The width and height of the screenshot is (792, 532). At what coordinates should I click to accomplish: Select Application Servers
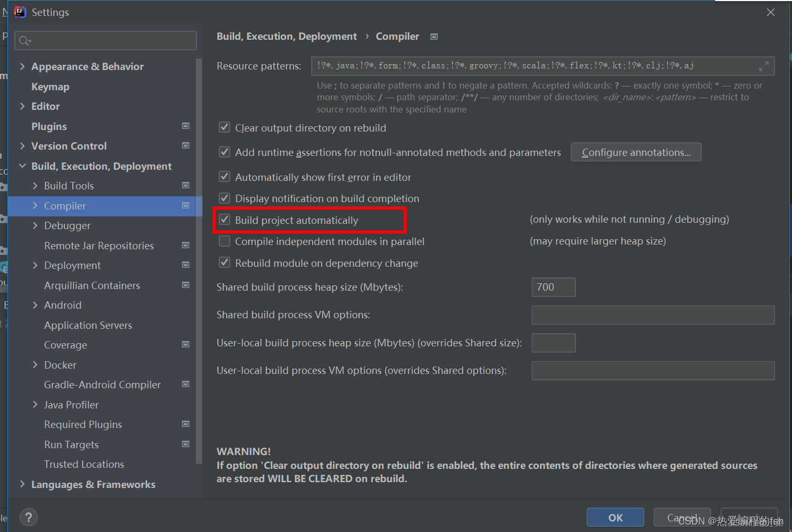point(88,325)
